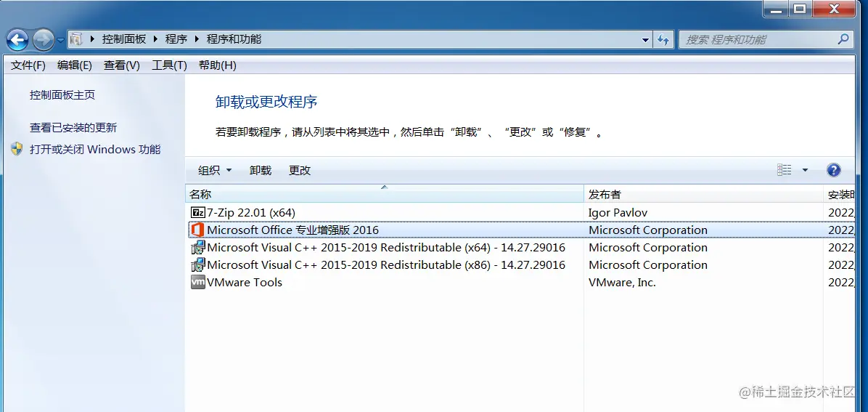
Task: Select 程序和功能 in the breadcrumb path
Action: (234, 39)
